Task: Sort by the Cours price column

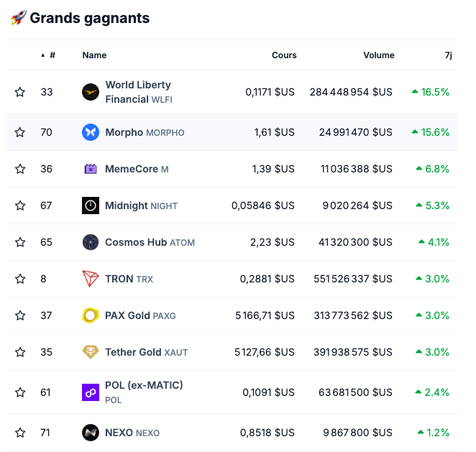Action: tap(284, 55)
